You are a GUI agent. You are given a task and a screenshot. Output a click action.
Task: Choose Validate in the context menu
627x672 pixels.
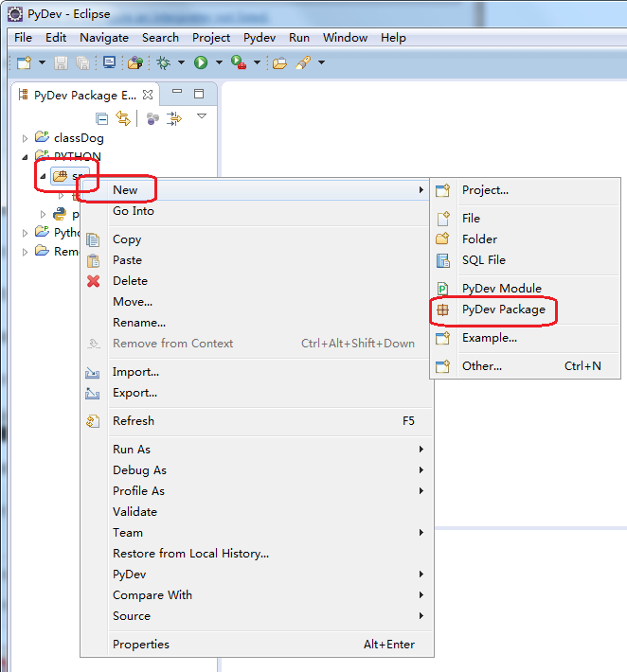(257, 512)
